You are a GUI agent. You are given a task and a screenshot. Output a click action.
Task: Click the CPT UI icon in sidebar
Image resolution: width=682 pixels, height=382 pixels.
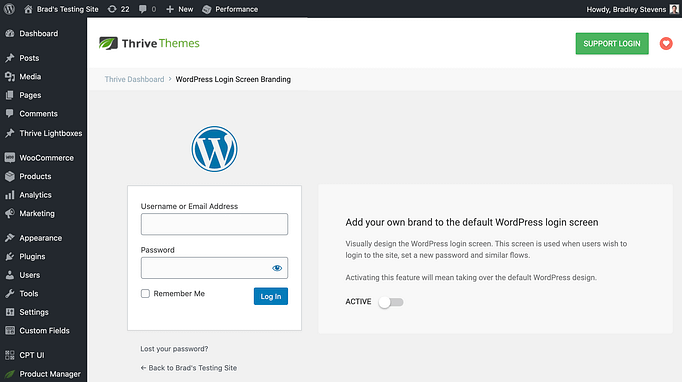point(10,355)
